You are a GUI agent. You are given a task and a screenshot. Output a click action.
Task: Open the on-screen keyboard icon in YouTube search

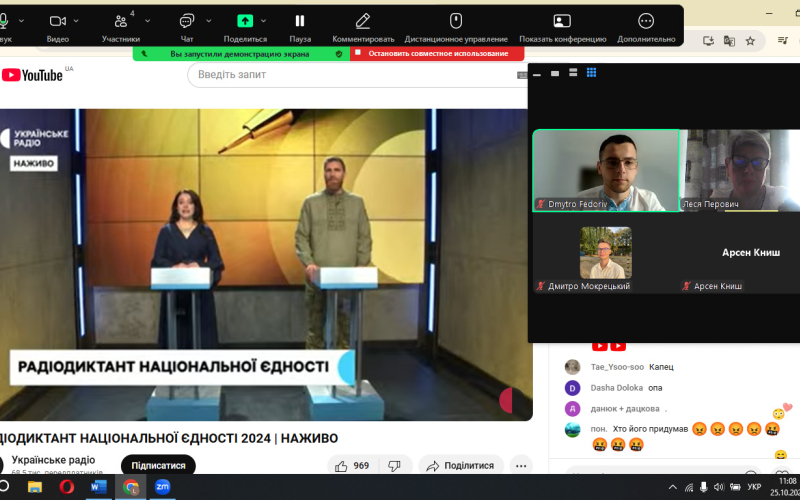pos(522,75)
